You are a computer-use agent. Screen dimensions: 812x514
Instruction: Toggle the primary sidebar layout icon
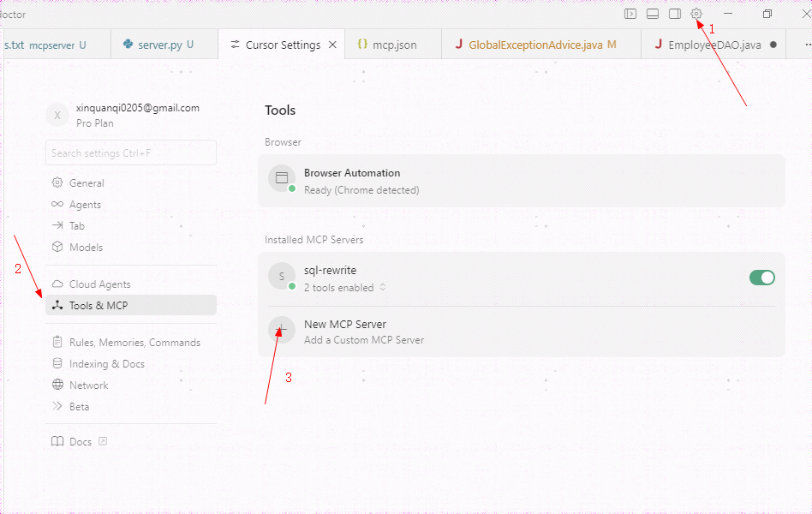(630, 14)
